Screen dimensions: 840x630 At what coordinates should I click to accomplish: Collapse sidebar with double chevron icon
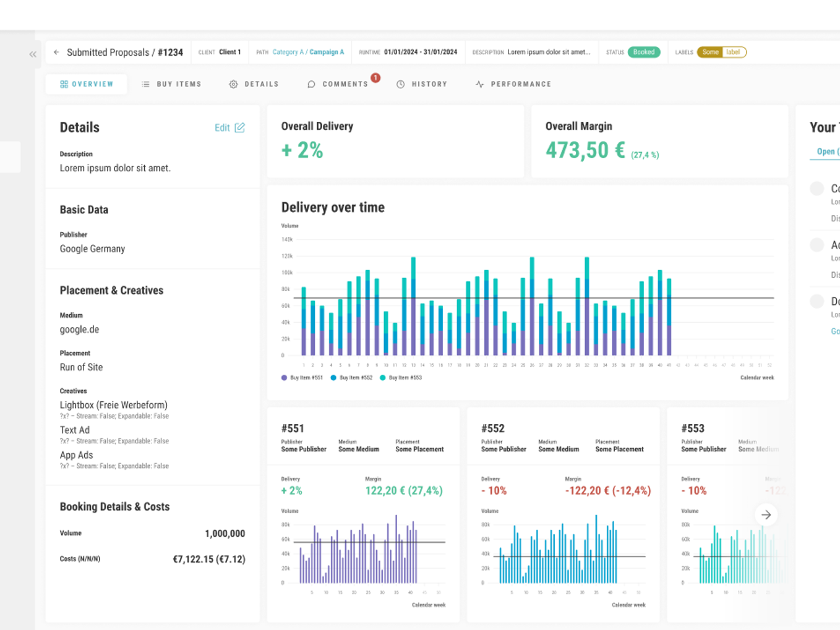(33, 54)
